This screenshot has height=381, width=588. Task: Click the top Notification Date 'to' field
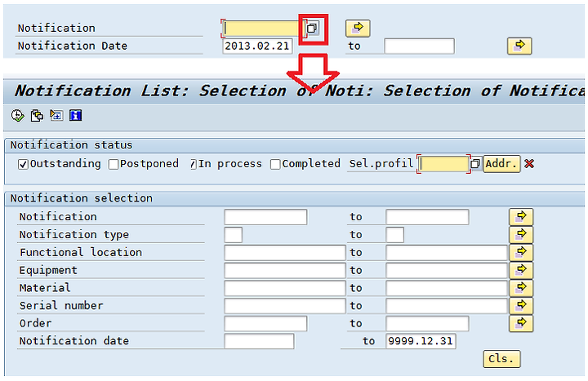(419, 47)
